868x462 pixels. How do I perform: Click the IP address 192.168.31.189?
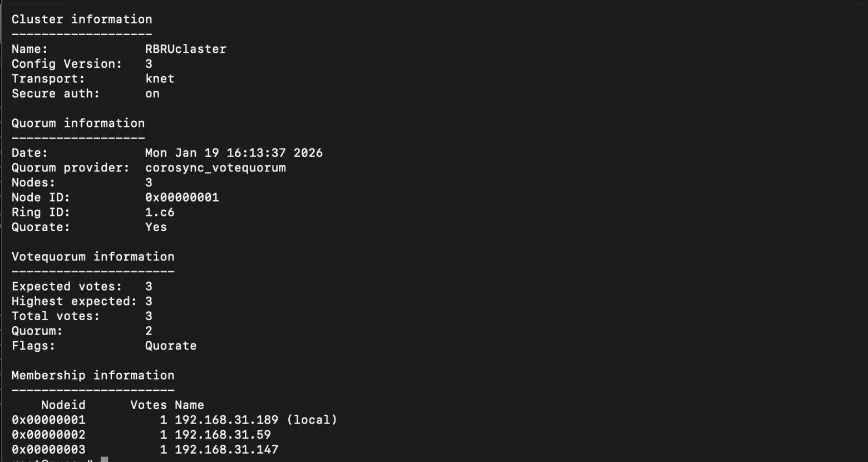(x=226, y=420)
